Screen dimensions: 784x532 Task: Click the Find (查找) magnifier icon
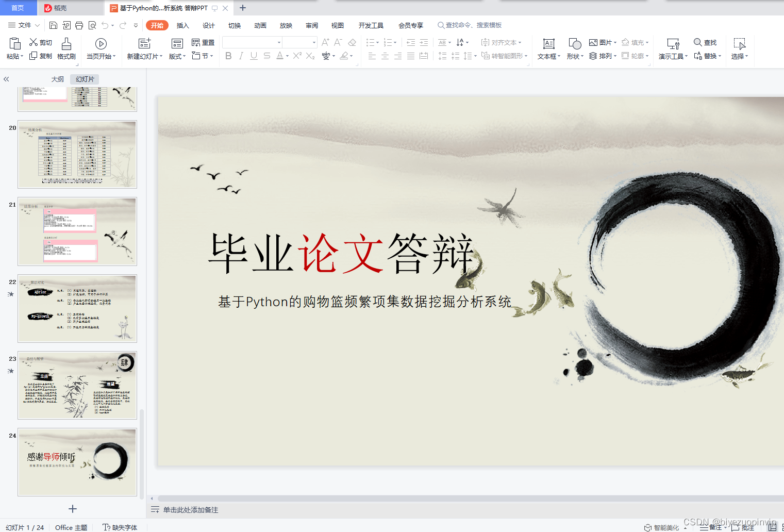697,42
